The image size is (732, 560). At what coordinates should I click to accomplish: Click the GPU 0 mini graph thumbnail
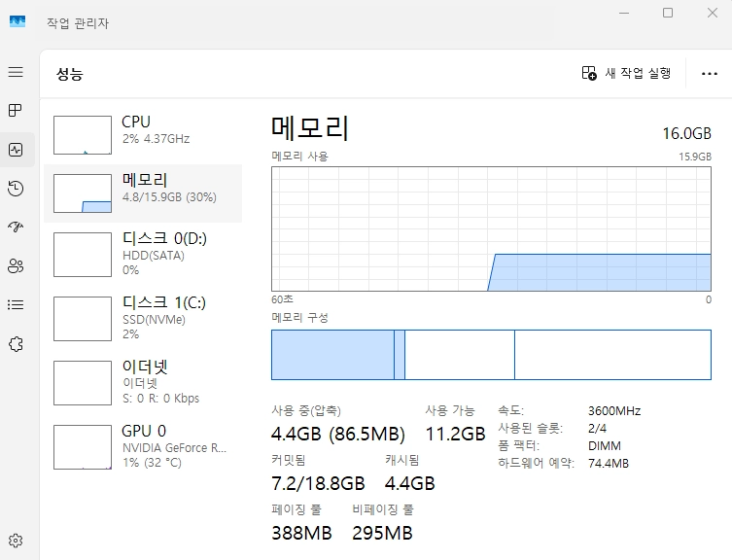[x=83, y=447]
